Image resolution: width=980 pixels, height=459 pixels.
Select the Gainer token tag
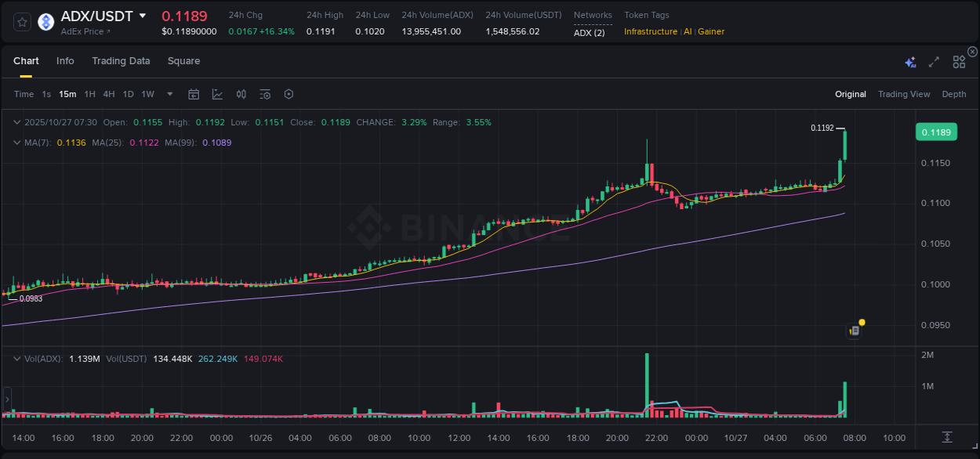coord(710,31)
